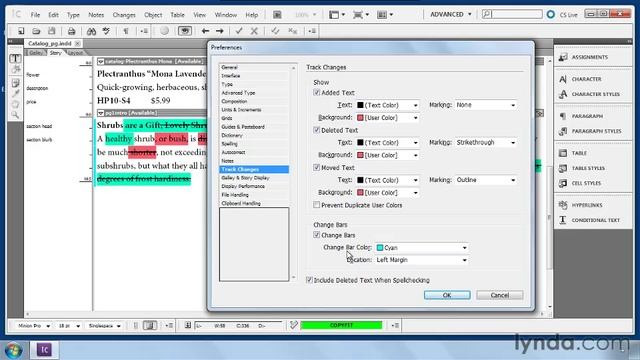The image size is (640, 360).
Task: Open Deleted Text Marking dropdown showing Strikethrough
Action: pos(486,142)
